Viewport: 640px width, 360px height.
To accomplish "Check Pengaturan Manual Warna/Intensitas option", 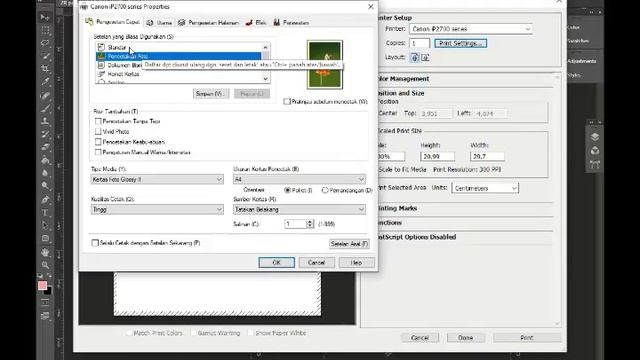I will coord(98,152).
